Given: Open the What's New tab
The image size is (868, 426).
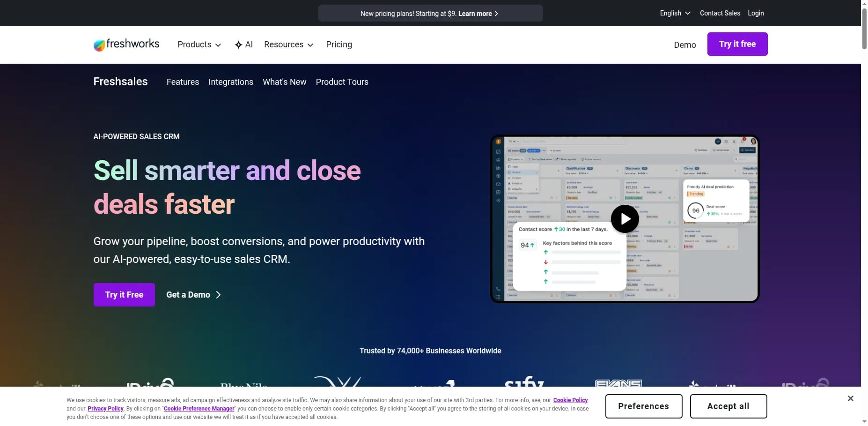Looking at the screenshot, I should 284,82.
